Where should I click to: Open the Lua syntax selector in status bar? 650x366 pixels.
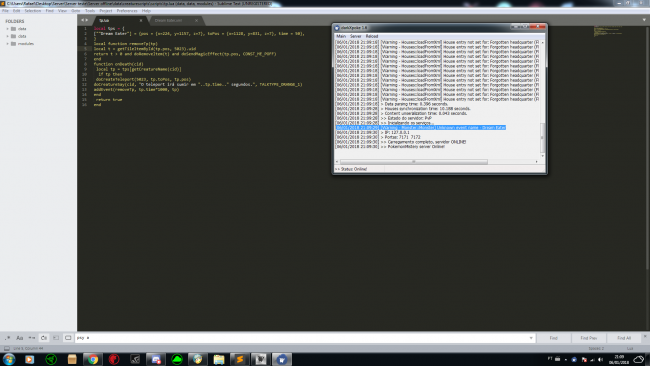click(x=630, y=349)
